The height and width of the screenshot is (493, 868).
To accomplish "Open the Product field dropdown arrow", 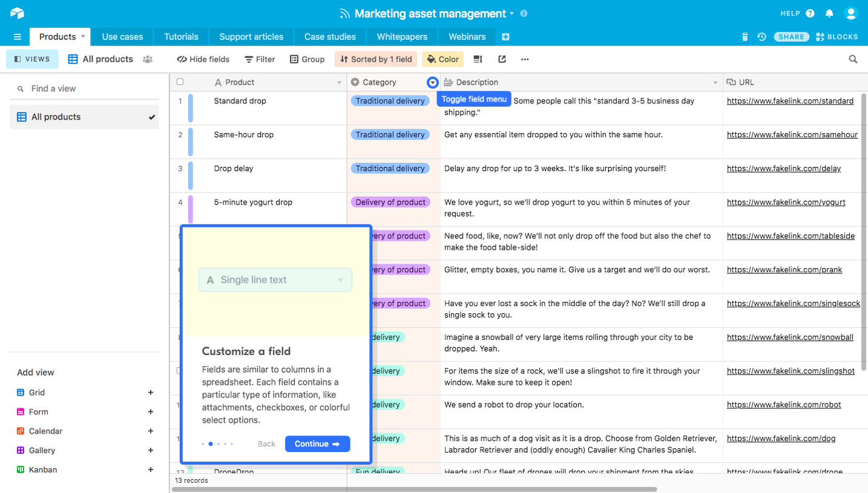I will click(339, 82).
